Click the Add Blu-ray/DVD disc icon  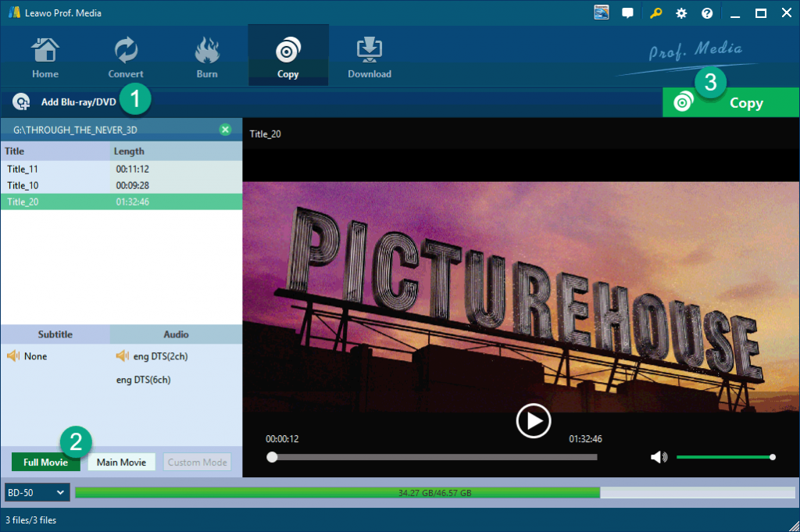click(21, 102)
